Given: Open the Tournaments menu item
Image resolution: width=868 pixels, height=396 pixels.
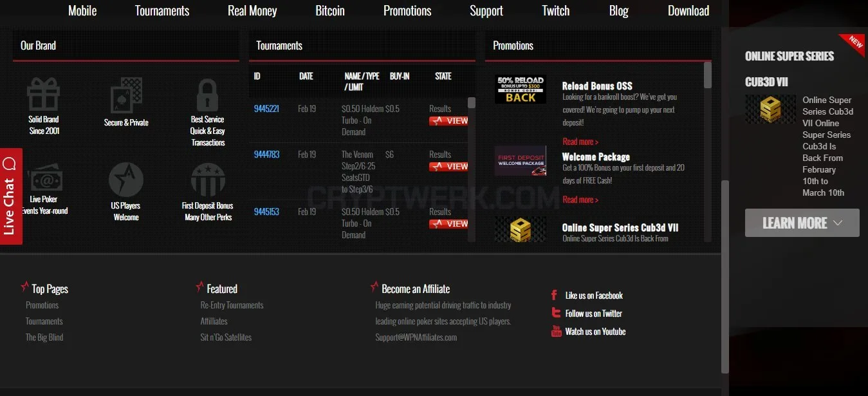Looking at the screenshot, I should (x=162, y=11).
